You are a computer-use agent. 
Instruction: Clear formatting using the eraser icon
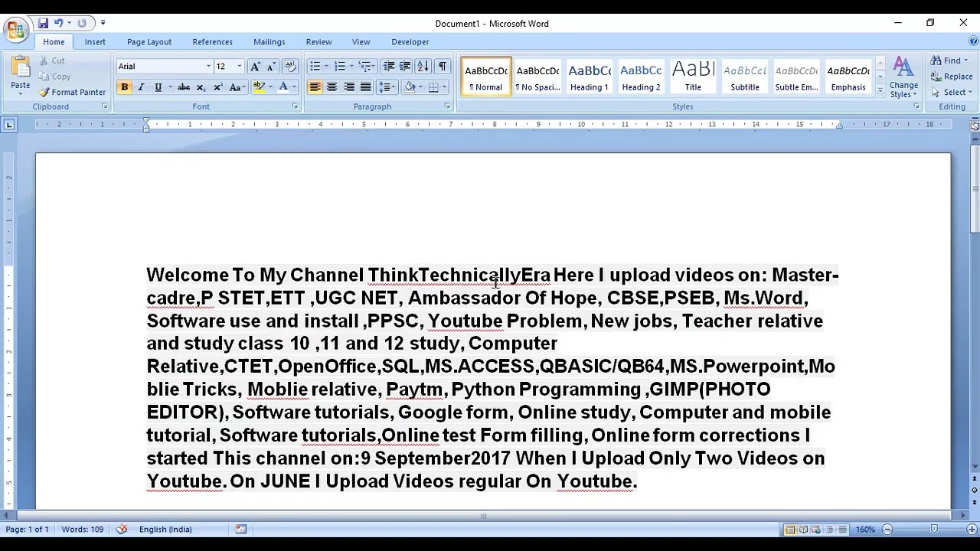[x=289, y=67]
